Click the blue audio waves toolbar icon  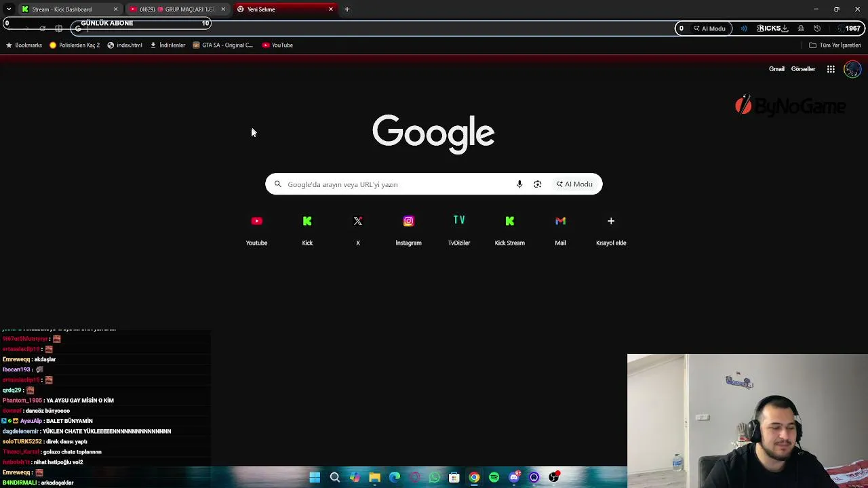[744, 28]
